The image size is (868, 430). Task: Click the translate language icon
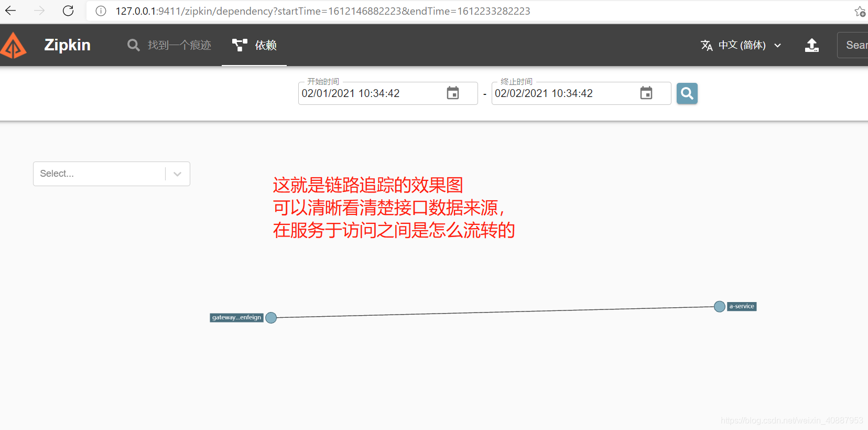[707, 45]
